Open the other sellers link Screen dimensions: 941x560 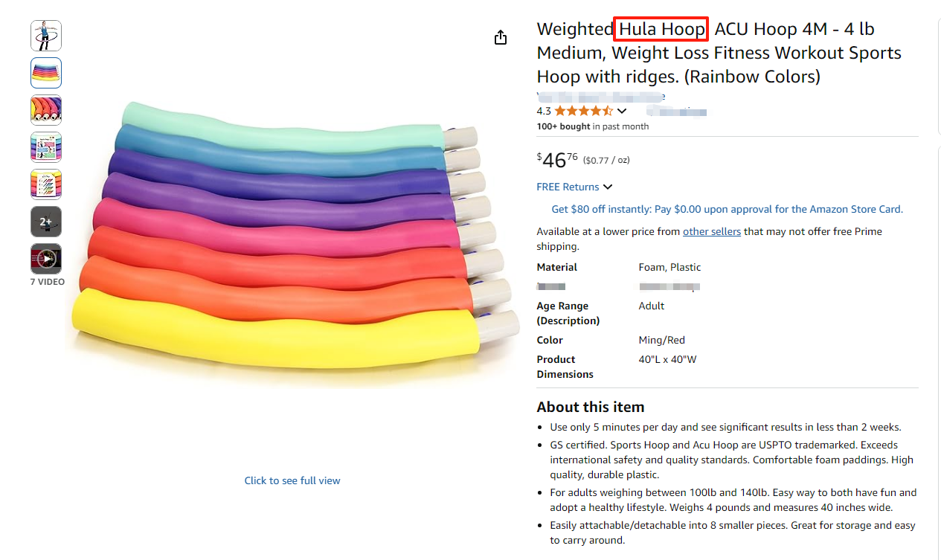712,231
